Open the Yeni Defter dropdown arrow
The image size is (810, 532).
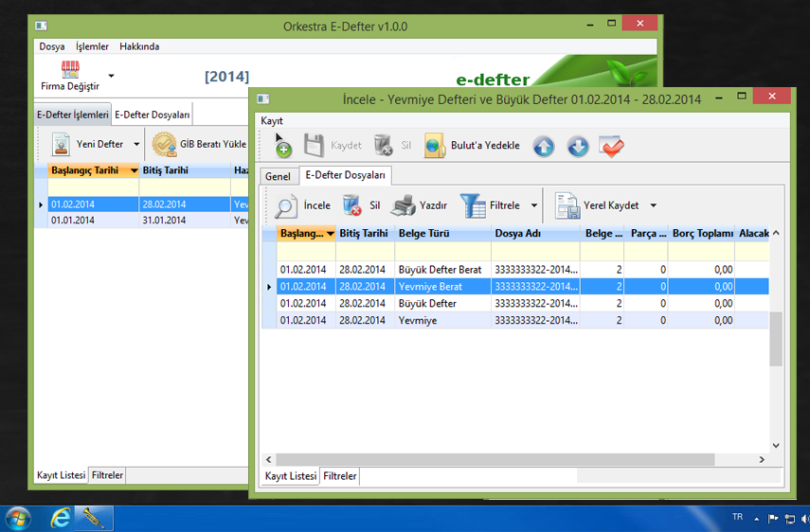(136, 145)
